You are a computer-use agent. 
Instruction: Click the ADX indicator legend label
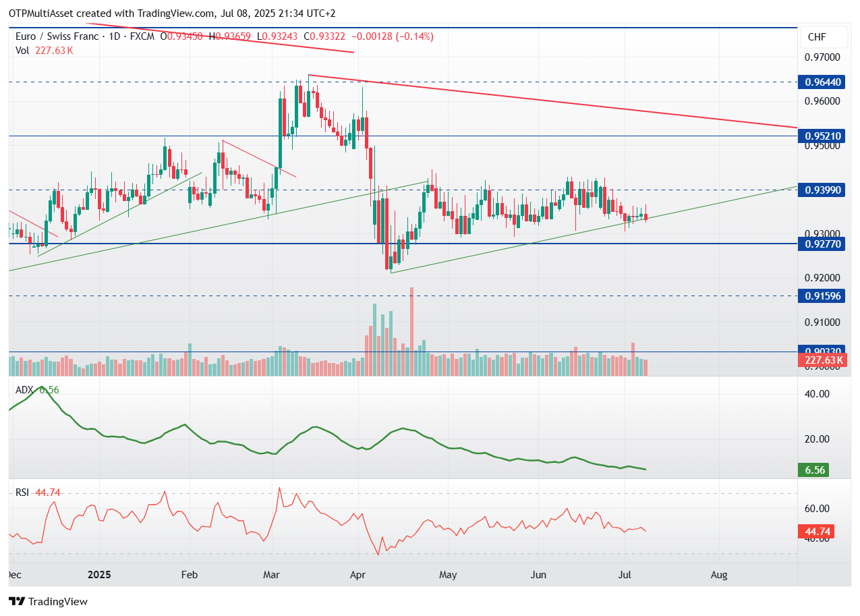(x=24, y=390)
